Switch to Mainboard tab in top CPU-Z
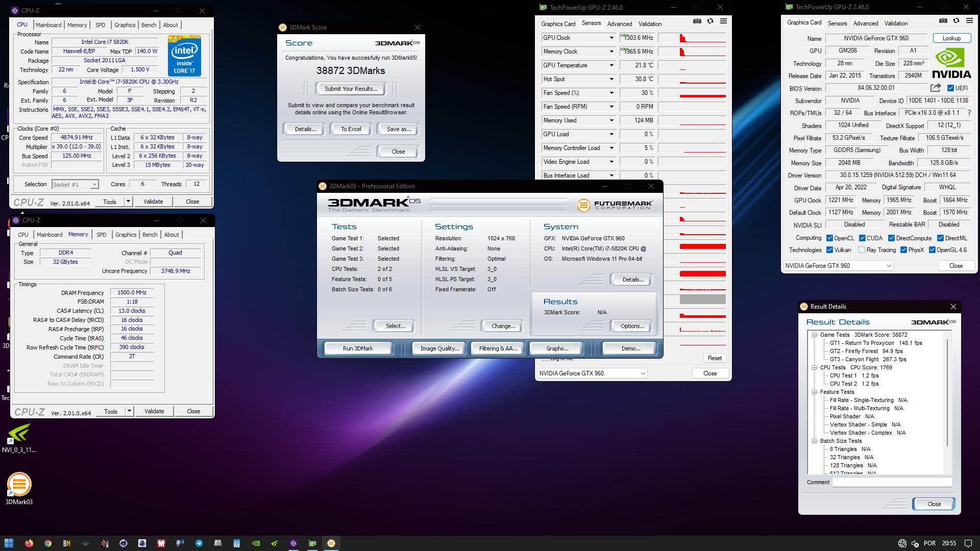 [48, 25]
